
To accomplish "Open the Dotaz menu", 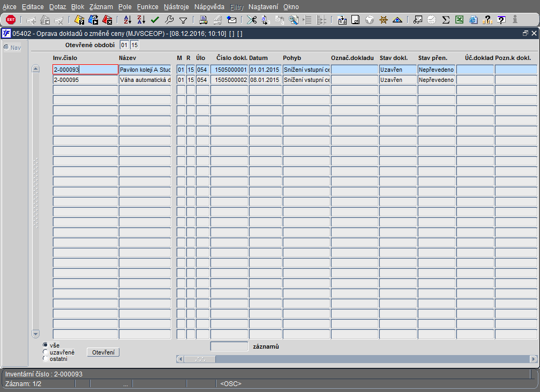I will [x=57, y=7].
